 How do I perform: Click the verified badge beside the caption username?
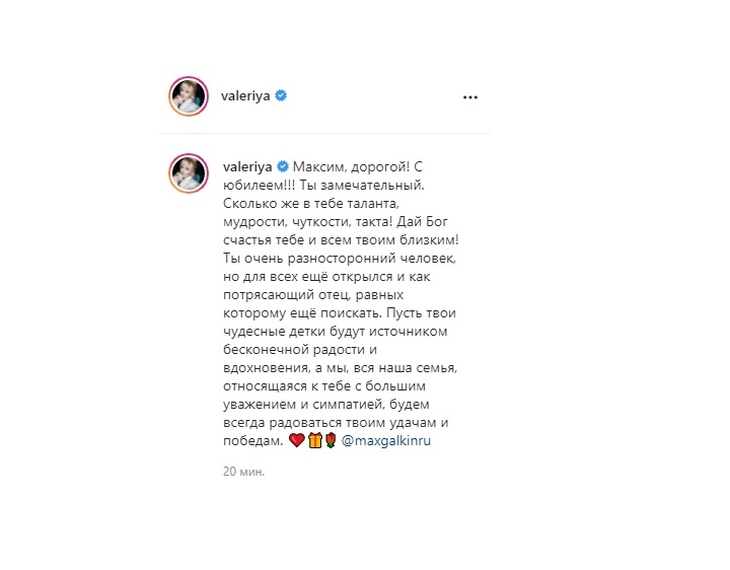[283, 166]
